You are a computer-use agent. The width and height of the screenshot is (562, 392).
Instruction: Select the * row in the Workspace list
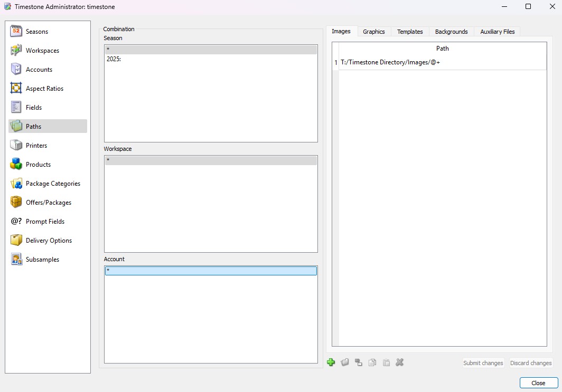(211, 160)
